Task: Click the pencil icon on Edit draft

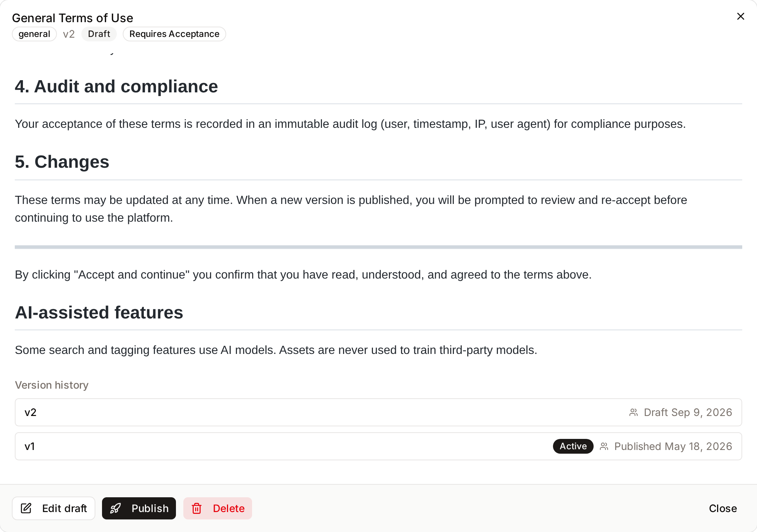Action: [x=26, y=508]
